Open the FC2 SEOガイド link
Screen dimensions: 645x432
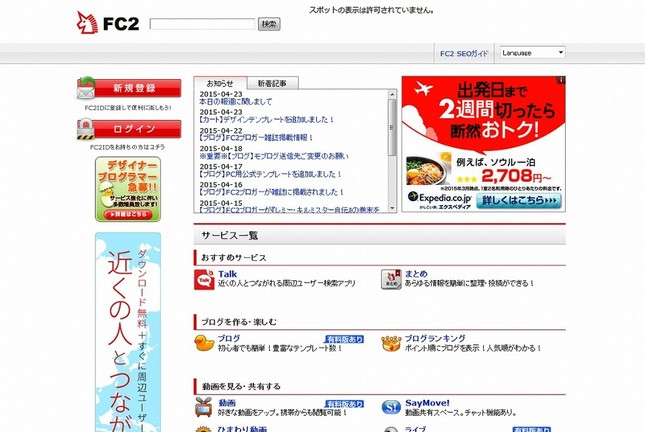464,53
